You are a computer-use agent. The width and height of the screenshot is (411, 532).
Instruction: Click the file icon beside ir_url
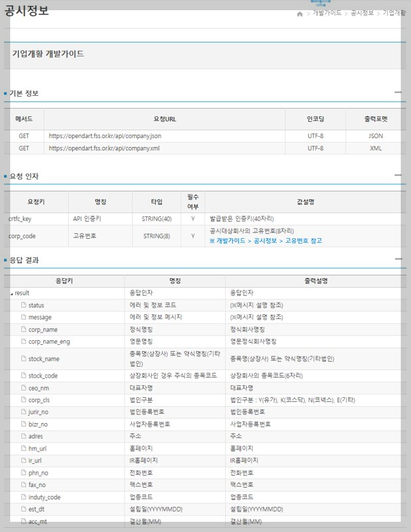click(23, 460)
